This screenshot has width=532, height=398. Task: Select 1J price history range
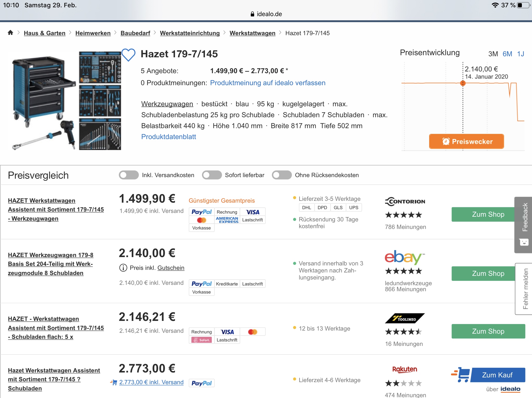coord(520,54)
